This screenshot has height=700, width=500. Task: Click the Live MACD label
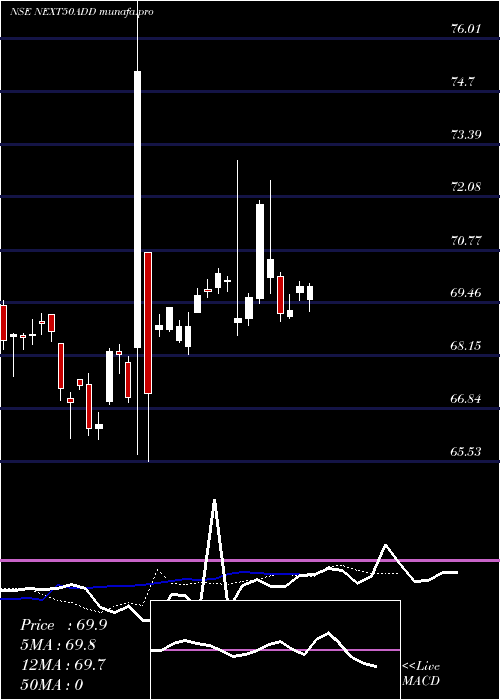tap(421, 673)
